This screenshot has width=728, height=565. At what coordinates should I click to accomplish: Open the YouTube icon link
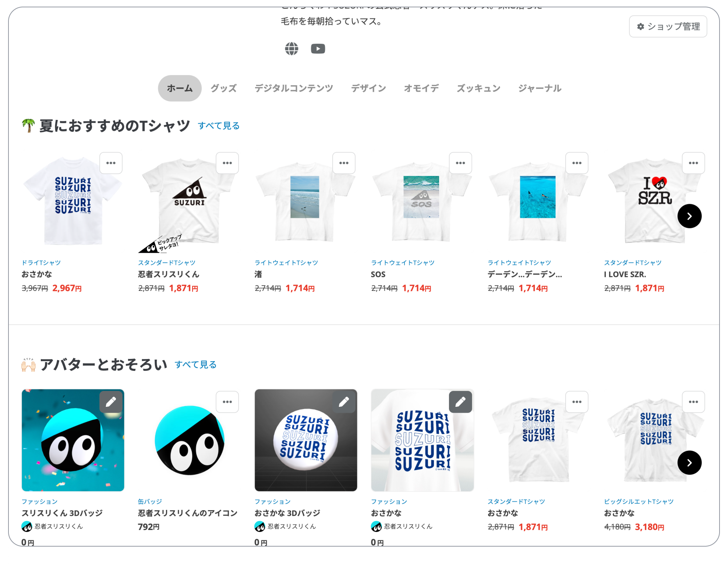point(318,49)
